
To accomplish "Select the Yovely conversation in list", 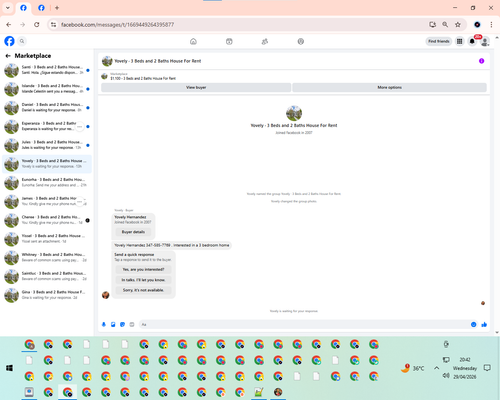I will coord(47,164).
